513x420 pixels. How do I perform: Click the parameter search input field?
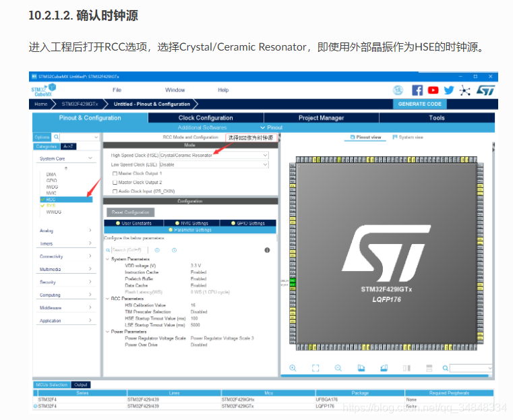click(x=129, y=250)
